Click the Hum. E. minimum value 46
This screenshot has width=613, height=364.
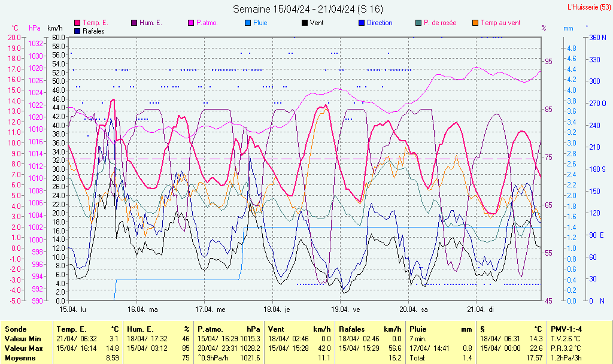pyautogui.click(x=186, y=339)
